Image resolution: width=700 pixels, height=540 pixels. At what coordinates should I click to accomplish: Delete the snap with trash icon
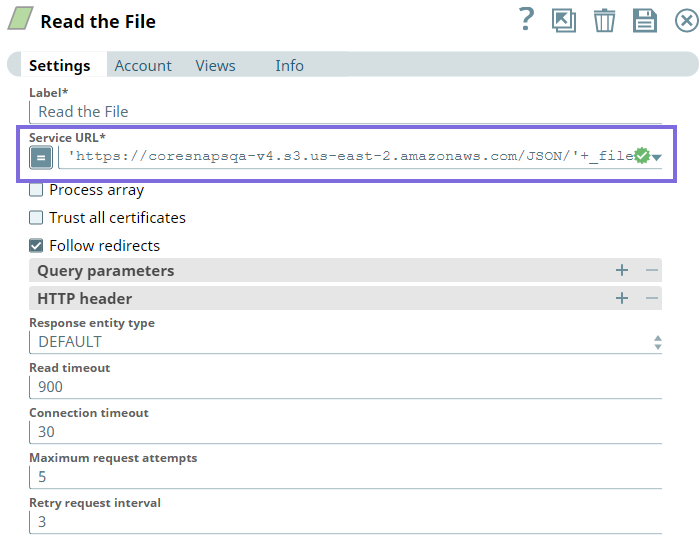click(x=604, y=20)
